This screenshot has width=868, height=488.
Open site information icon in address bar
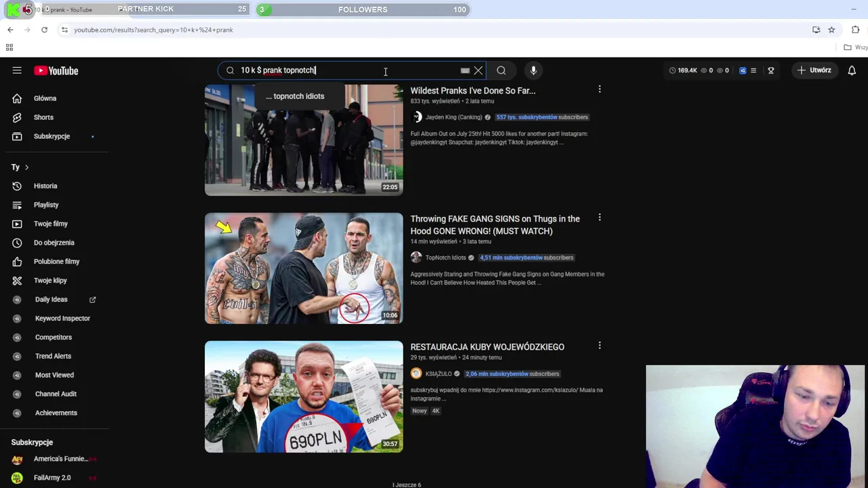[64, 30]
